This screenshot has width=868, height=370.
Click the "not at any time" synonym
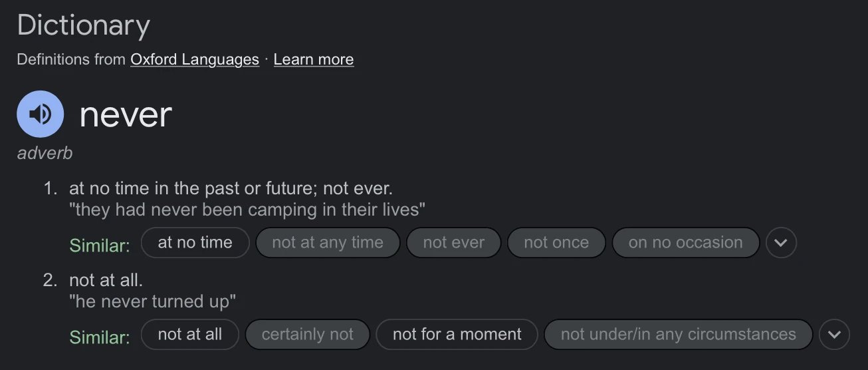[328, 243]
